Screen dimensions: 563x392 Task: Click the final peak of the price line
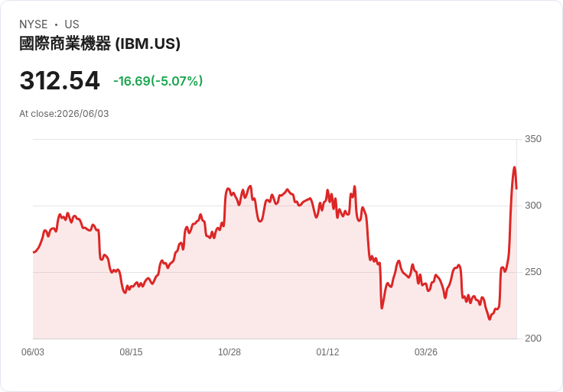click(x=514, y=167)
